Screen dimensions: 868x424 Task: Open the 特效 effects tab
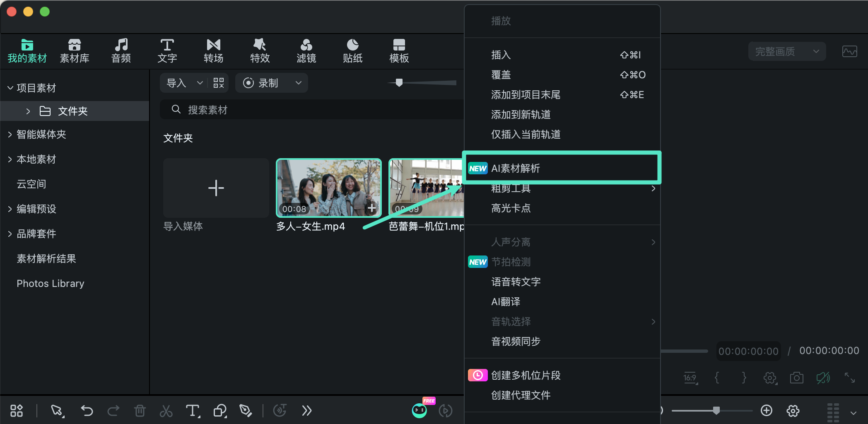[260, 51]
